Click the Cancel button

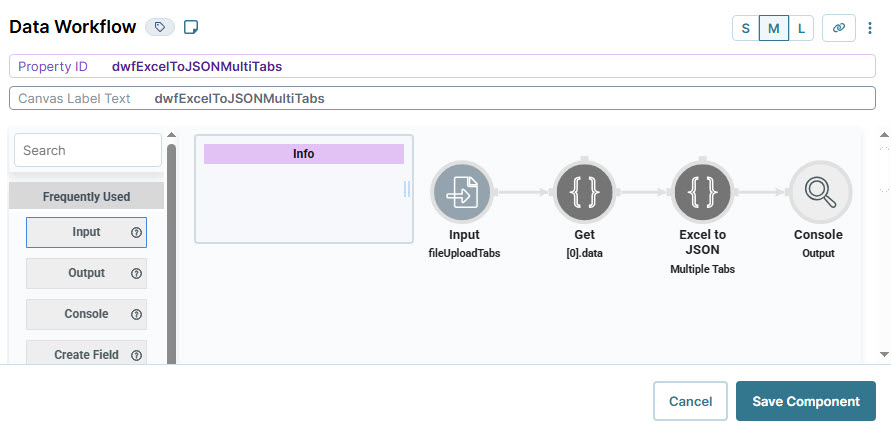pyautogui.click(x=690, y=401)
